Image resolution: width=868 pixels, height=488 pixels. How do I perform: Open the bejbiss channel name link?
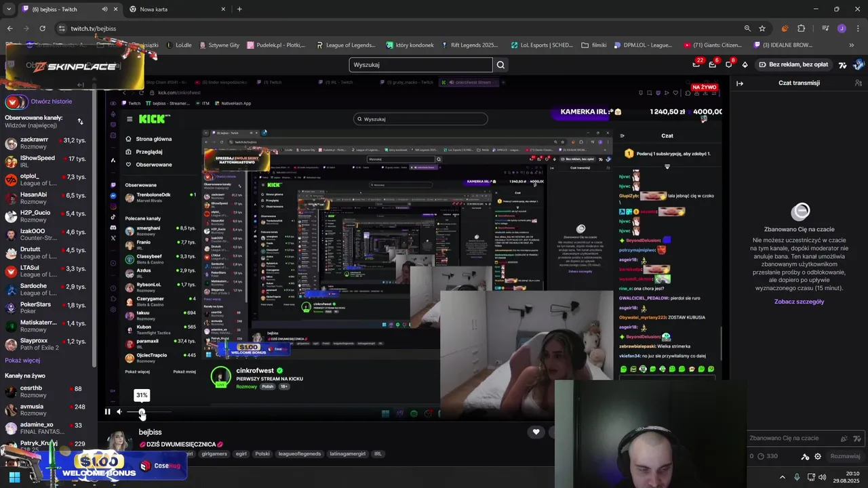point(151,432)
